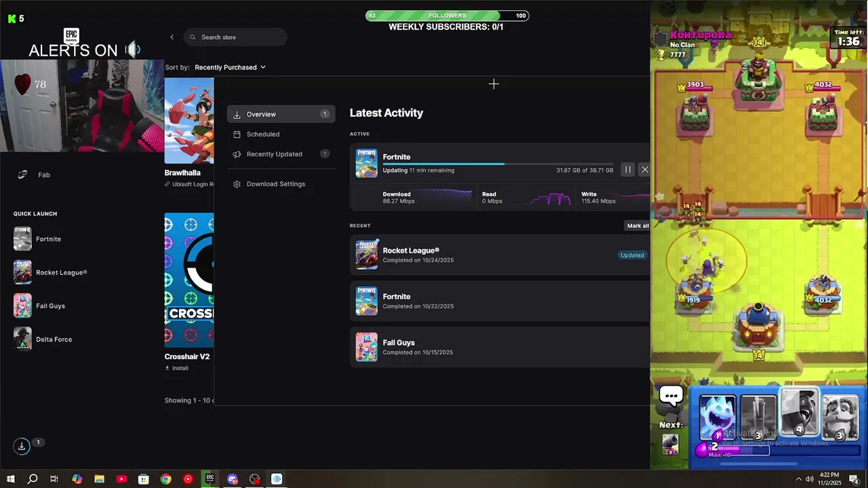Click the Updated badge on Rocket League
The image size is (868, 488).
(x=632, y=255)
